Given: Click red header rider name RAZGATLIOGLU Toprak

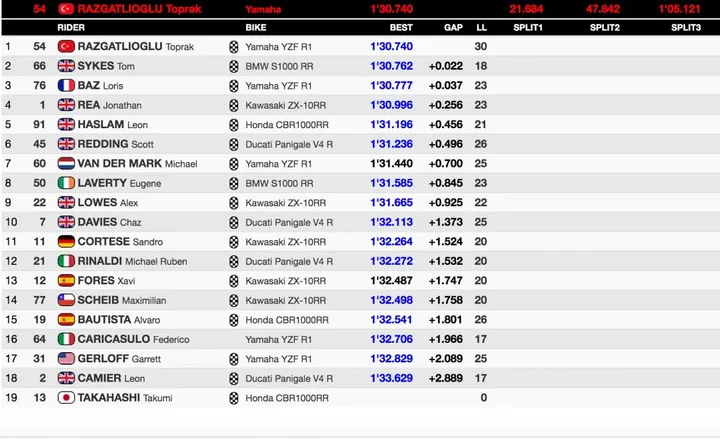Looking at the screenshot, I should click(x=139, y=9).
